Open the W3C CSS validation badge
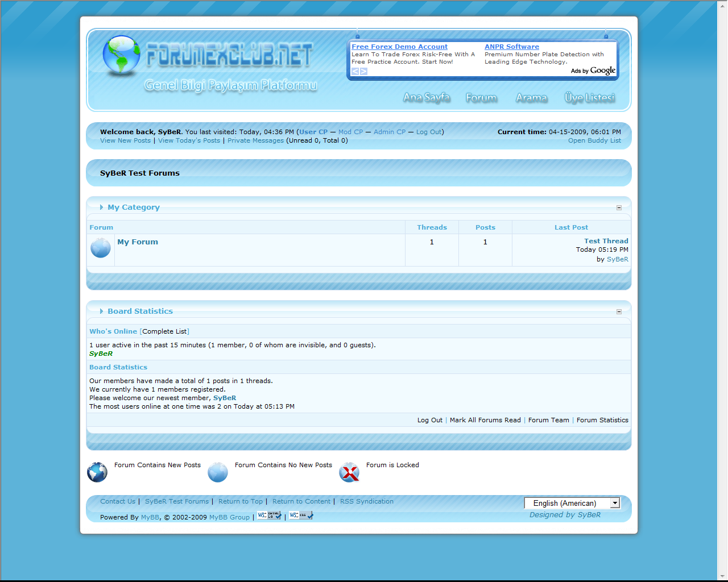Image resolution: width=728 pixels, height=582 pixels. coord(301,516)
